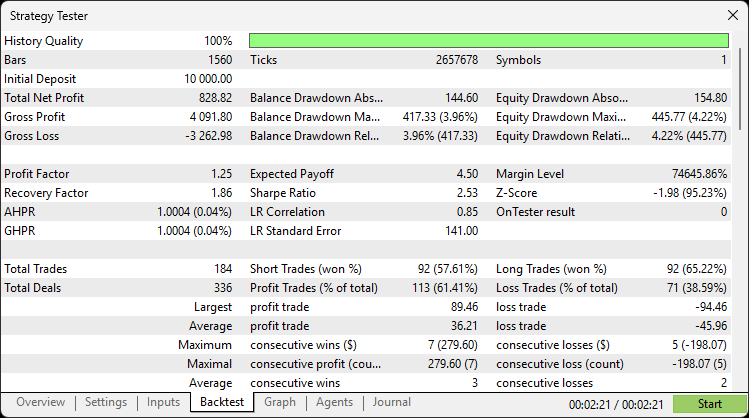Screen dimensions: 749x418
Task: Select the Backtest tab
Action: (220, 402)
